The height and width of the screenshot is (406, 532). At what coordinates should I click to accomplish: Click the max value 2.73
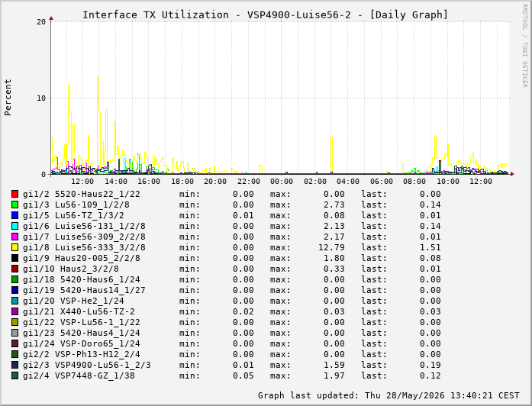click(x=334, y=205)
